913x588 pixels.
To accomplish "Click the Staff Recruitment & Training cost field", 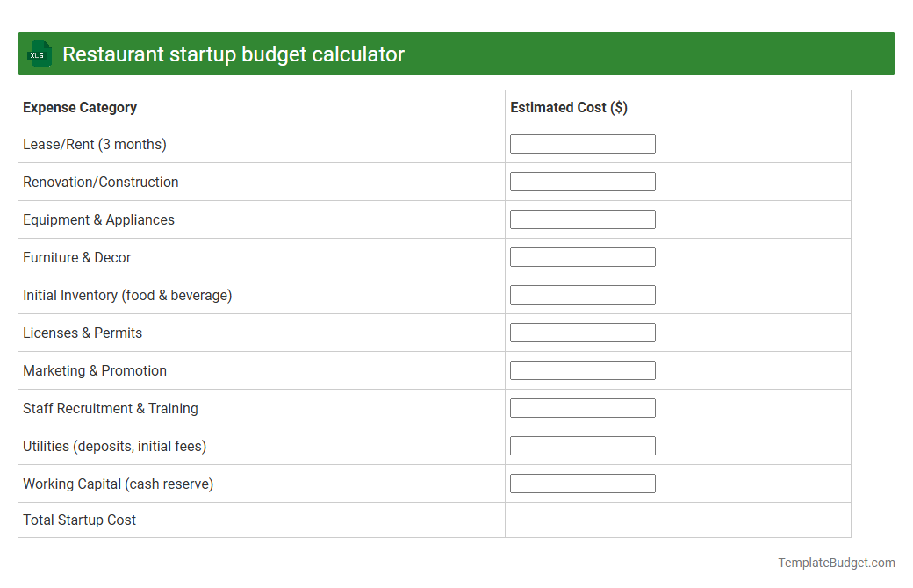I will tap(582, 407).
